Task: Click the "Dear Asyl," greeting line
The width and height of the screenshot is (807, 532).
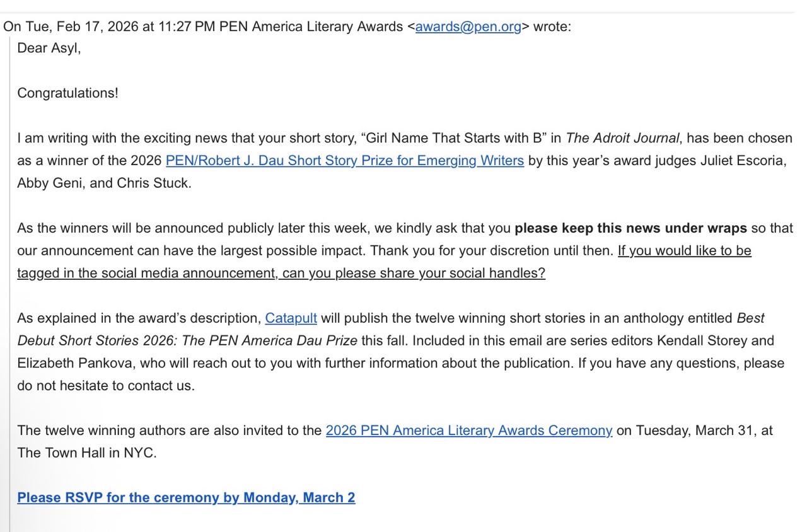Action: pos(49,49)
